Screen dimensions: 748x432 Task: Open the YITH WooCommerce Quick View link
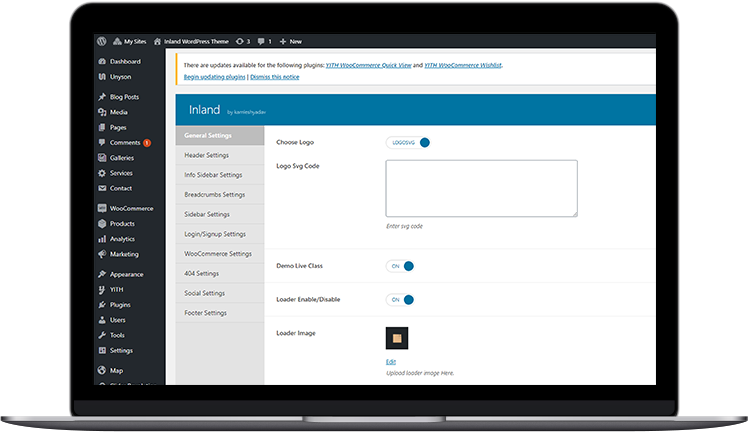click(x=368, y=65)
